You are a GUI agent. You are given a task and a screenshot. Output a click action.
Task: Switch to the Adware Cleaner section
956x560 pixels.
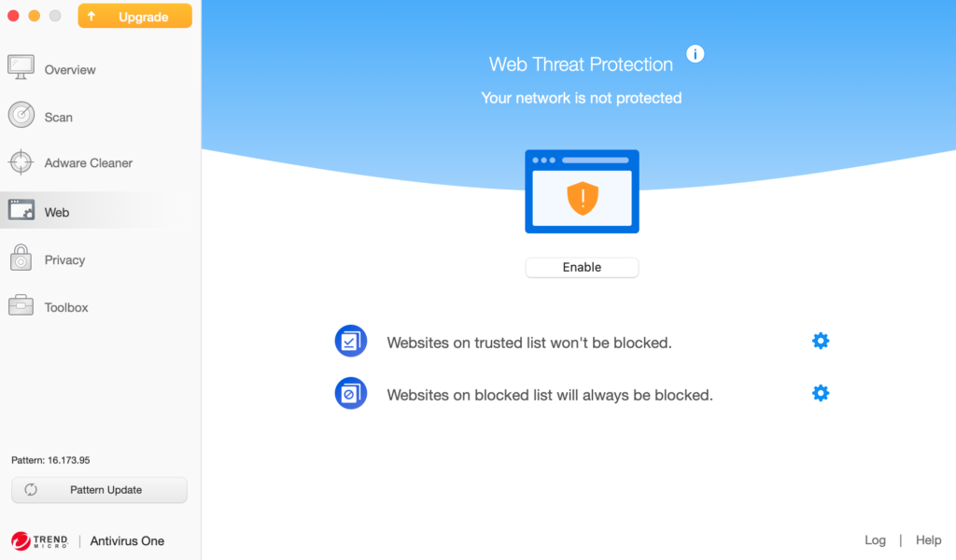pyautogui.click(x=89, y=162)
